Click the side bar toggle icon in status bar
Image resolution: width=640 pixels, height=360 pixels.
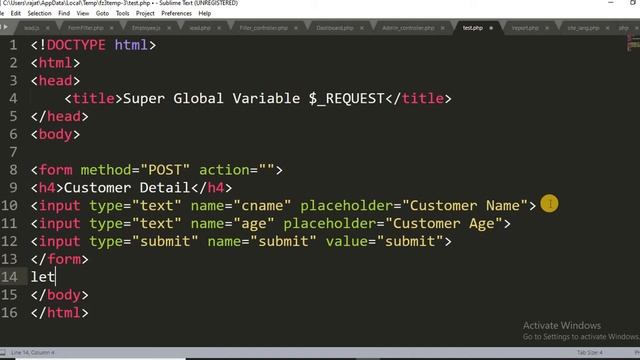pos(3,352)
